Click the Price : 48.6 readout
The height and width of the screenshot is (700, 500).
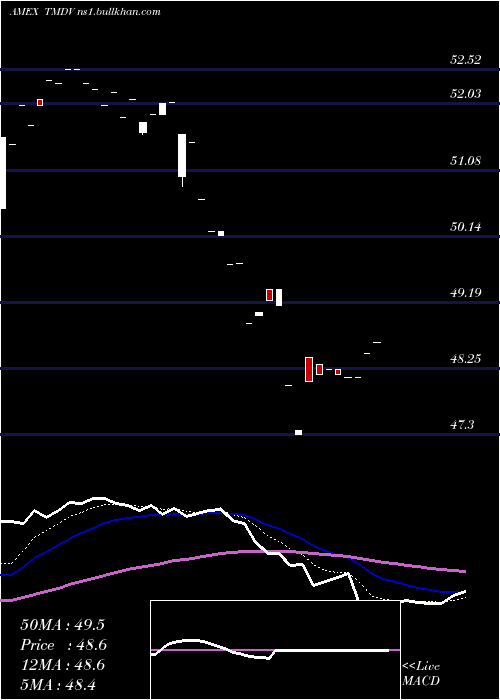[x=63, y=645]
